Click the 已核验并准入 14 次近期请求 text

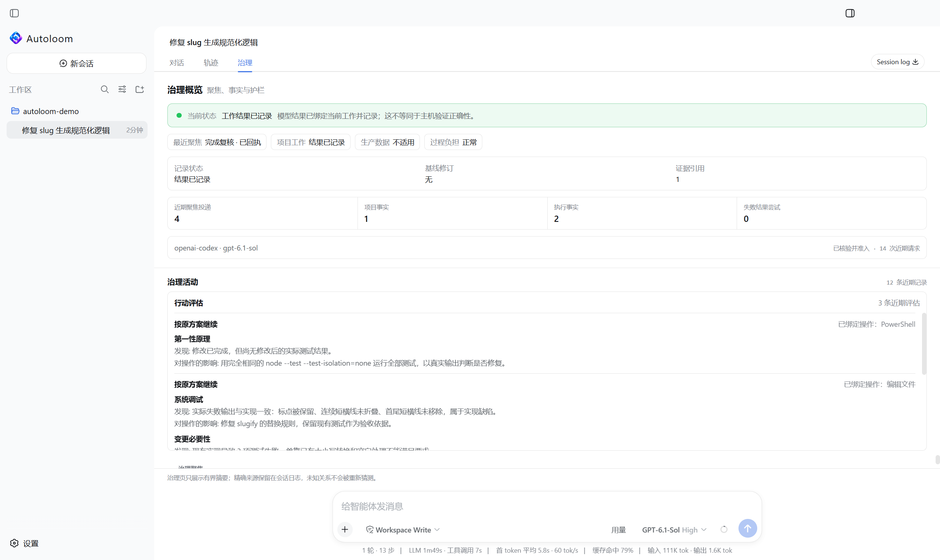click(x=876, y=248)
